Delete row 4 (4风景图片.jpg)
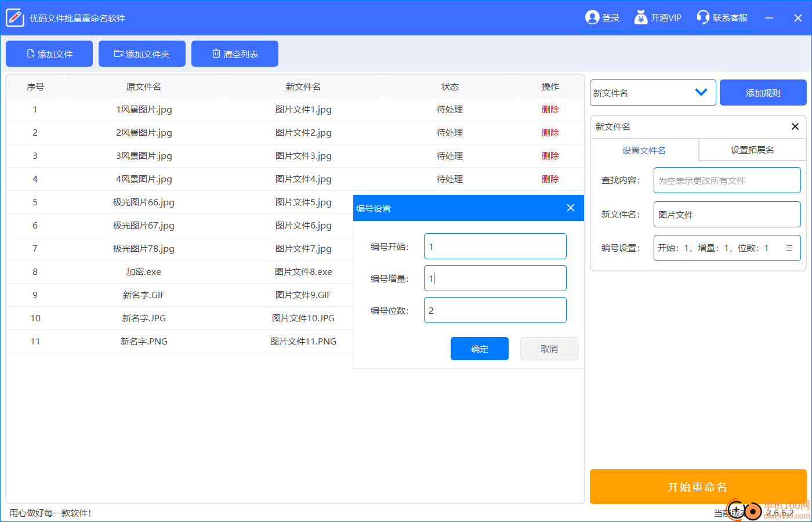 [x=550, y=179]
